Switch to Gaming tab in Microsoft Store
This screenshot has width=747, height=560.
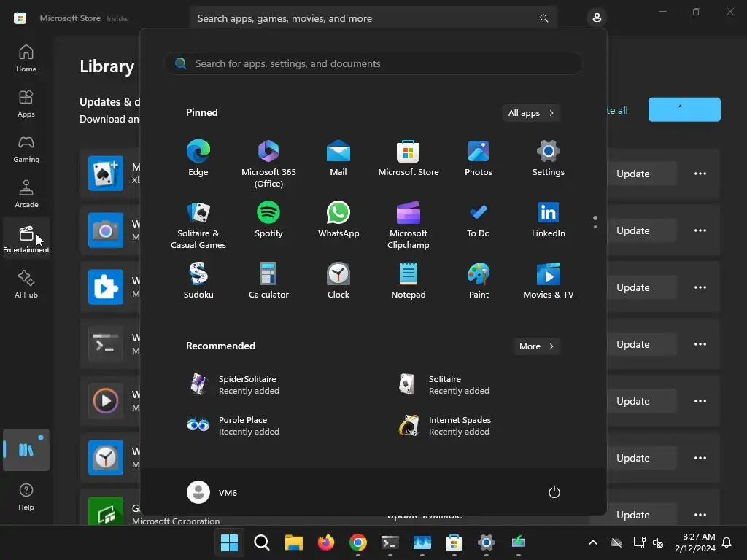point(26,149)
